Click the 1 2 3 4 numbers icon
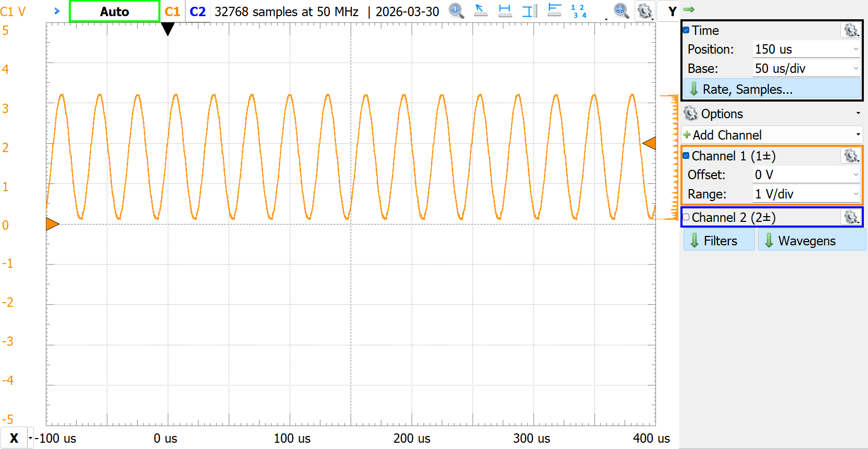This screenshot has width=868, height=449. (x=578, y=11)
